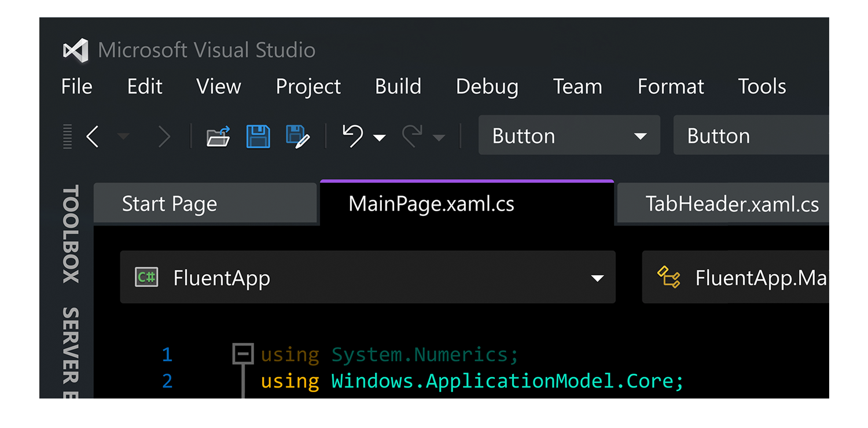868x428 pixels.
Task: Undo the last edit
Action: [354, 136]
